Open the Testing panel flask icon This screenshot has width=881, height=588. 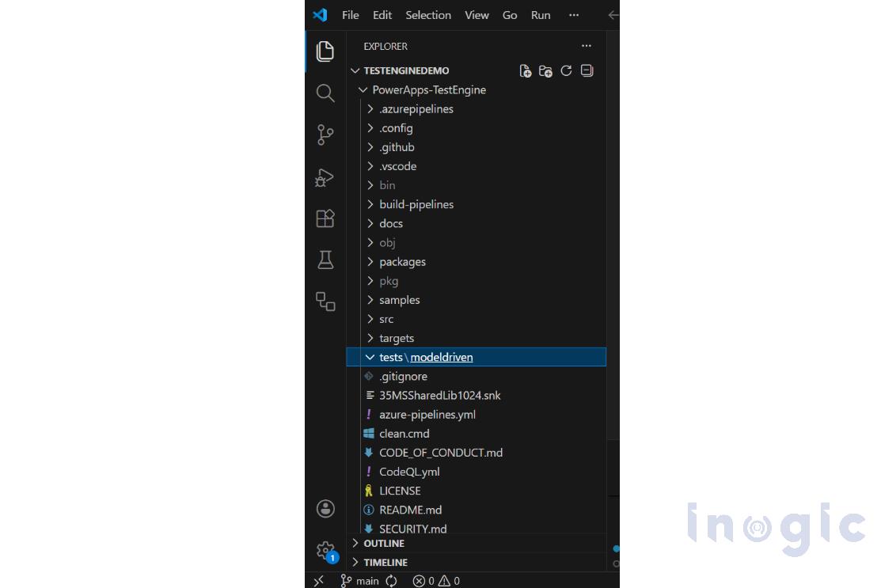325,260
